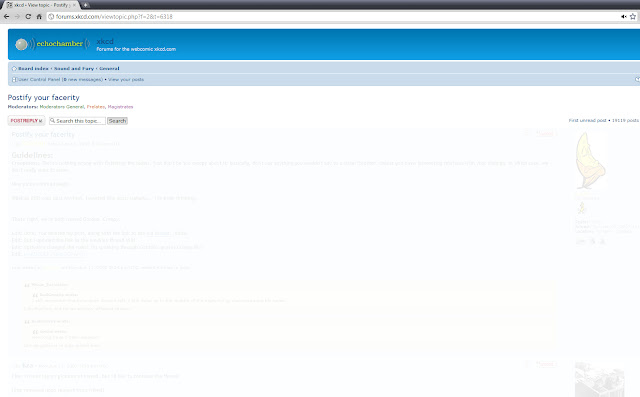Click the Search button beside topic search

pos(117,121)
